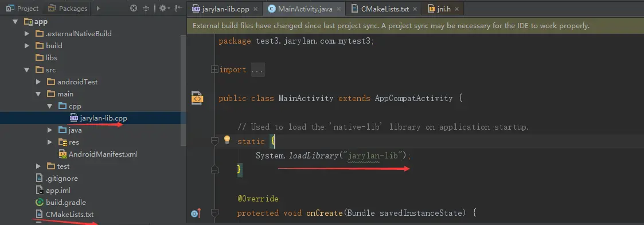This screenshot has width=644, height=225.
Task: Close the jni.h tab
Action: [x=456, y=9]
